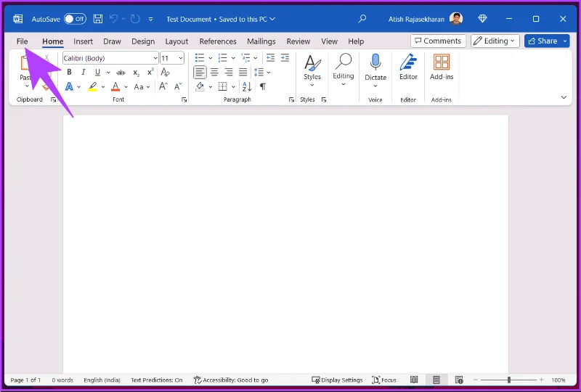Center align the paragraph
This screenshot has height=392, width=581.
click(214, 73)
